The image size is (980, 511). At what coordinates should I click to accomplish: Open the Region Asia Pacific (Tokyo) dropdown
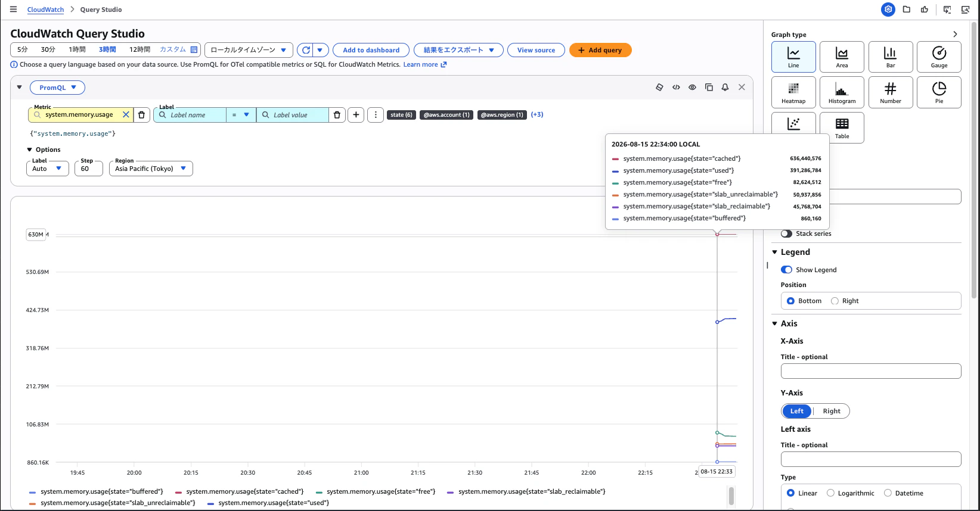click(151, 169)
